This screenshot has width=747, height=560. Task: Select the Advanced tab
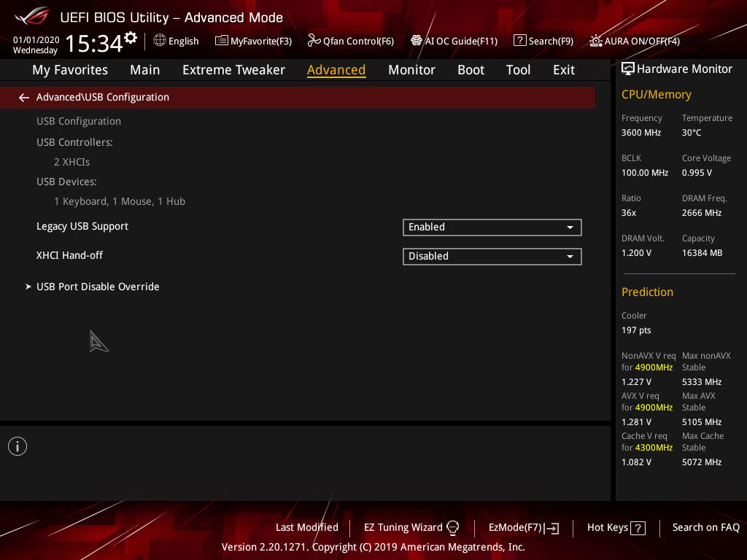(336, 70)
